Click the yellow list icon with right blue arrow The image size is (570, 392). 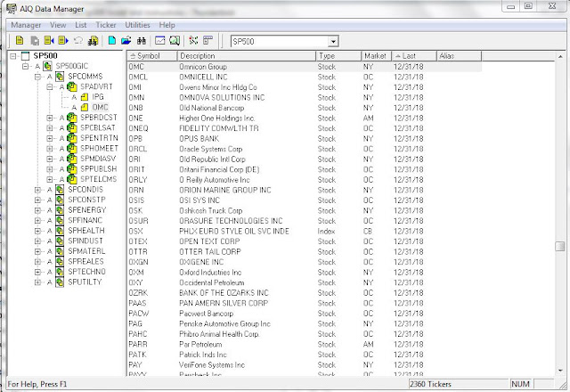(x=63, y=40)
